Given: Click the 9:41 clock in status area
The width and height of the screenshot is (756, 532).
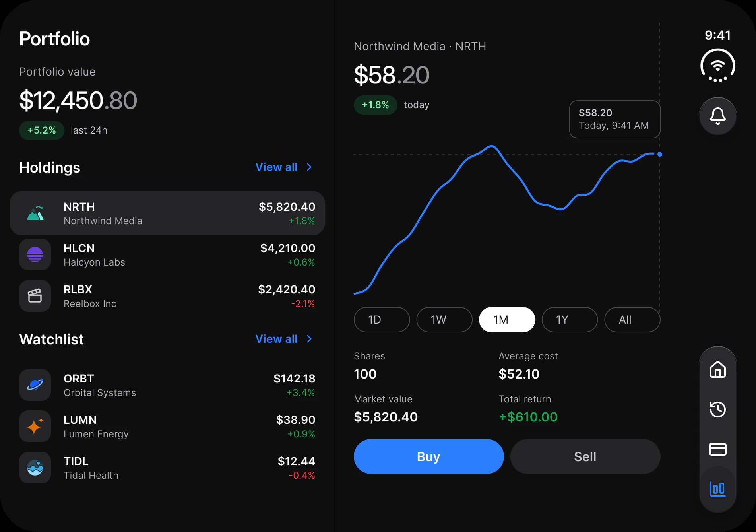Looking at the screenshot, I should tap(717, 35).
